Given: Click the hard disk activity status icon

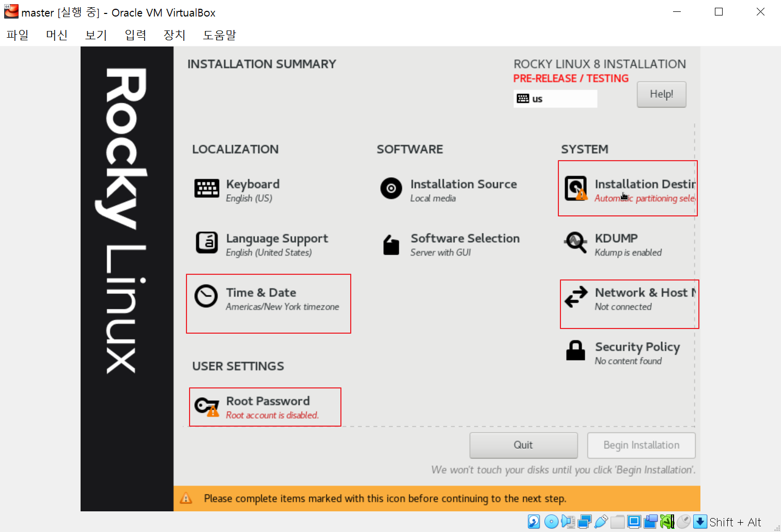Looking at the screenshot, I should pos(534,522).
